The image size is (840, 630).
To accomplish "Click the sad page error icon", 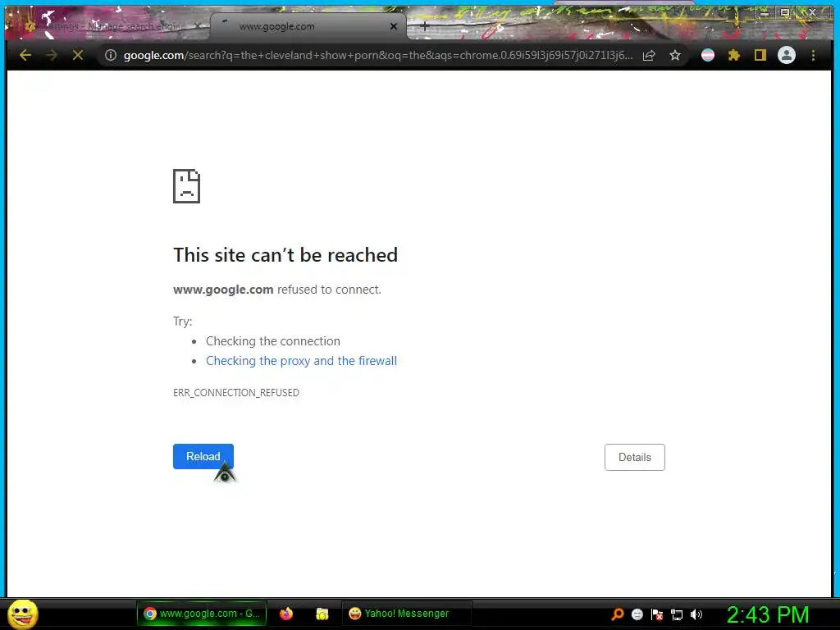I will click(186, 186).
